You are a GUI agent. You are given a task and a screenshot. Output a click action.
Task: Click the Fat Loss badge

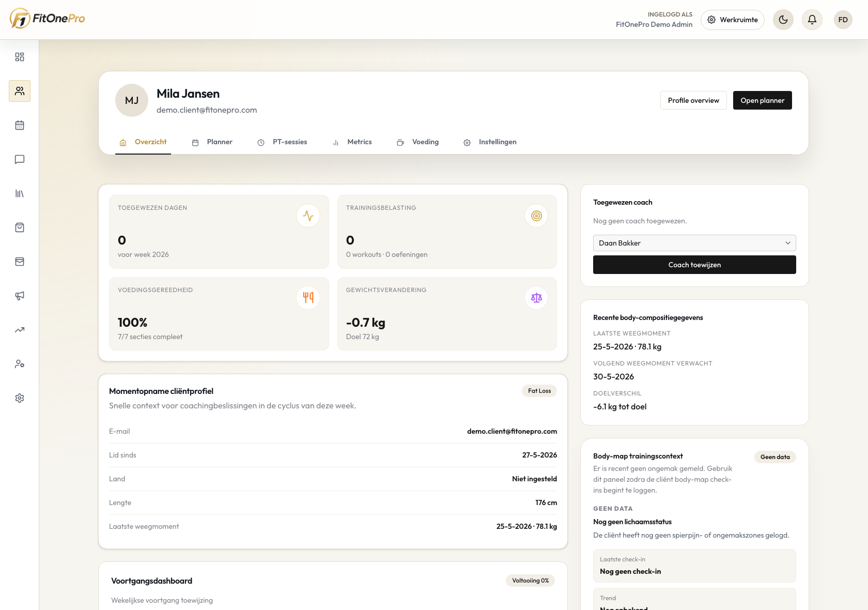point(539,391)
